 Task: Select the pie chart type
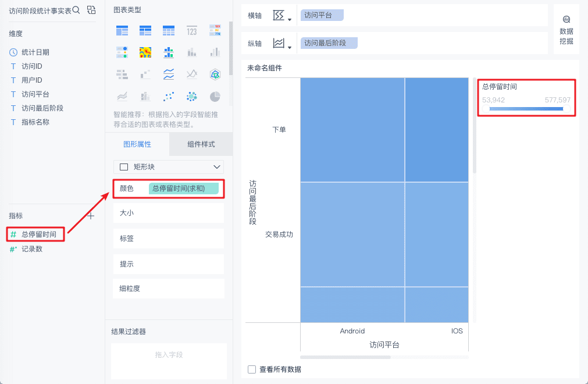click(x=215, y=97)
